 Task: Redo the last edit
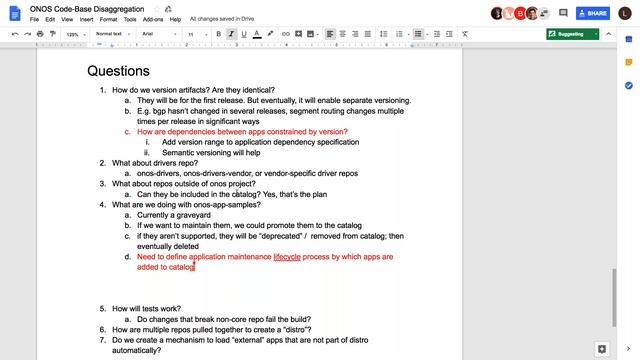click(x=27, y=34)
